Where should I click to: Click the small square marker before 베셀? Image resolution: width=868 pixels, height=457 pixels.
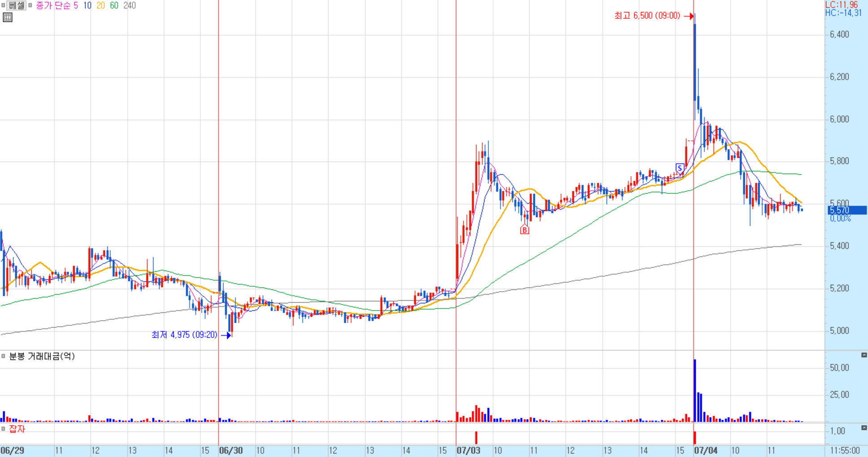coord(3,5)
